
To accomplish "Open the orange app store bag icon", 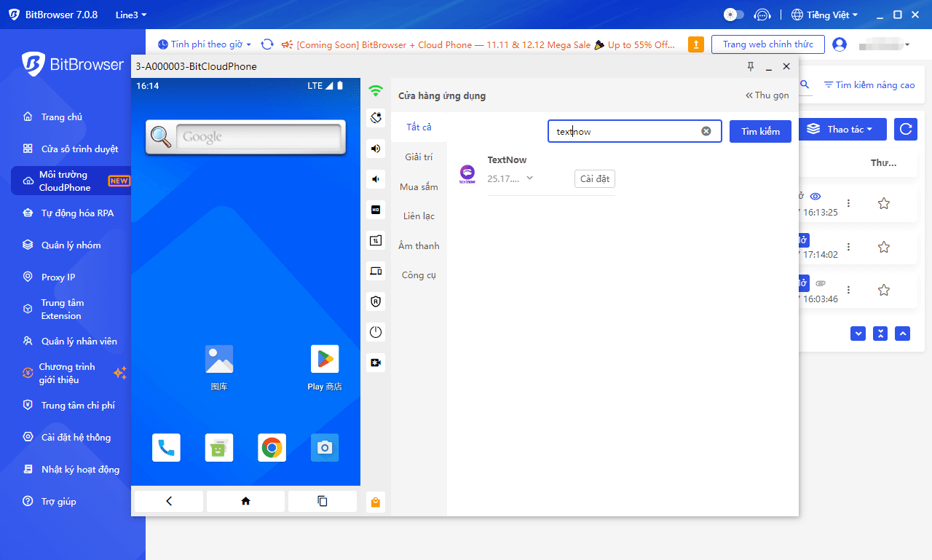I will 376,502.
